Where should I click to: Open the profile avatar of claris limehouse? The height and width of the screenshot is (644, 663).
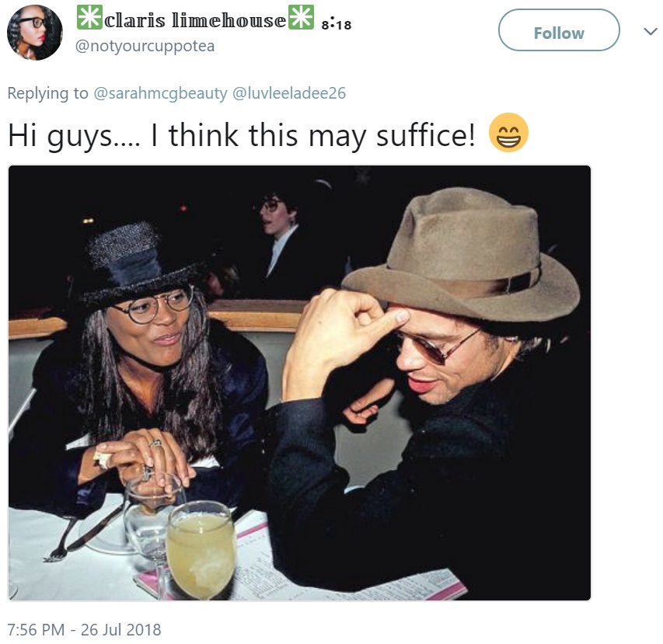coord(35,33)
